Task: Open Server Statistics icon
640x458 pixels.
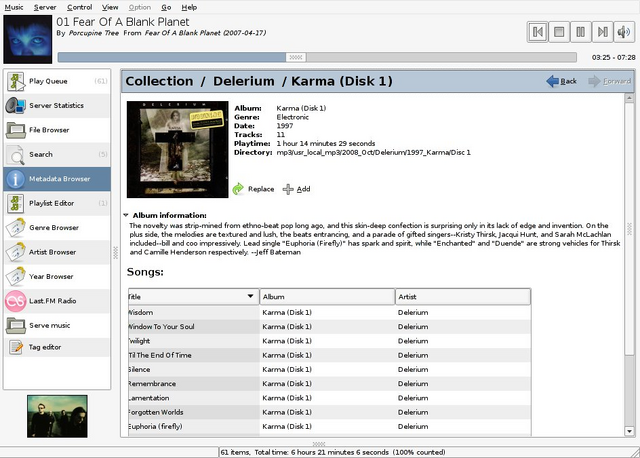Action: coord(16,106)
